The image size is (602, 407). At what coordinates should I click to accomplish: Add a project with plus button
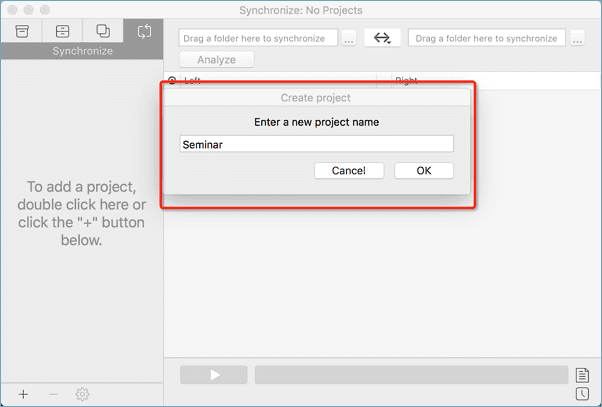[x=23, y=394]
